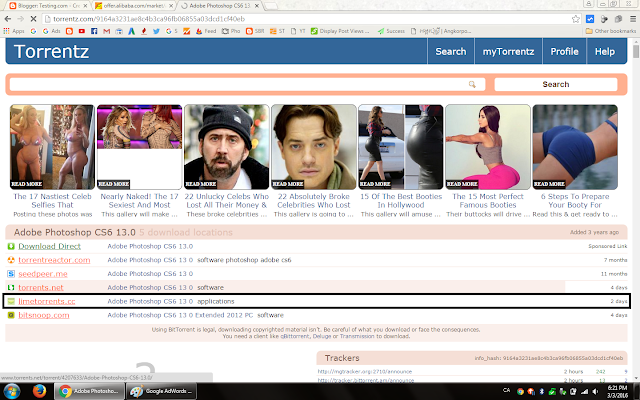Open the taskbar clock showing 6:21 PM

(617, 391)
